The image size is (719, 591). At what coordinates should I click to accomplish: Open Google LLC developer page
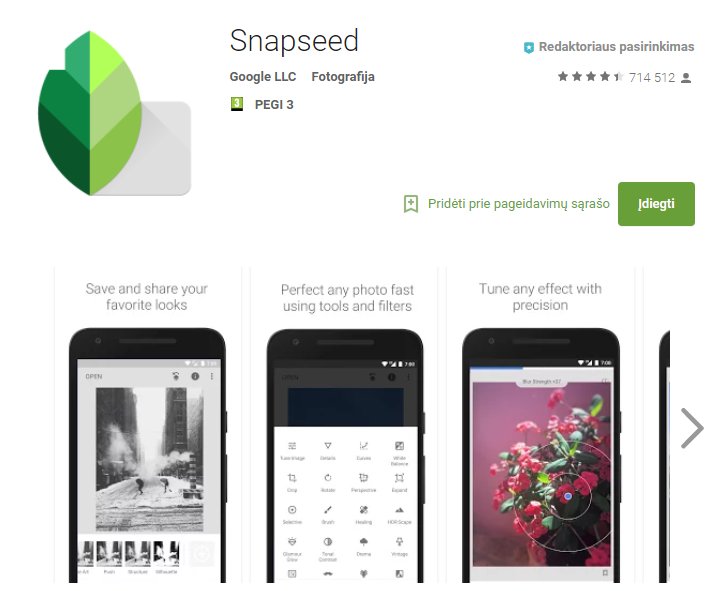coord(263,77)
